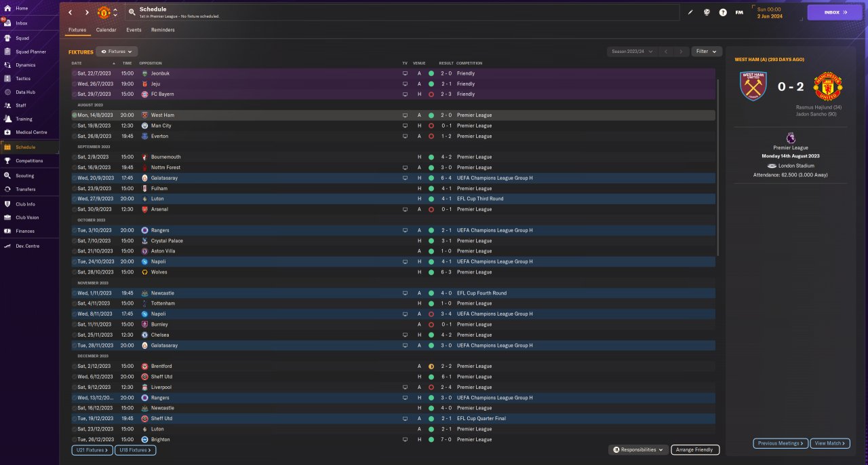Viewport: 868px width, 465px height.
Task: Open the Staff icon in sidebar
Action: click(7, 105)
